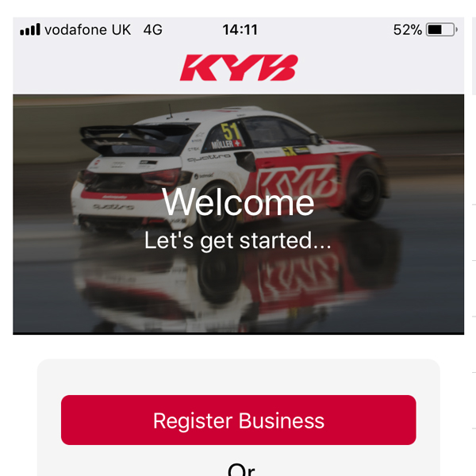Click the red KYB logo in header

tap(239, 67)
